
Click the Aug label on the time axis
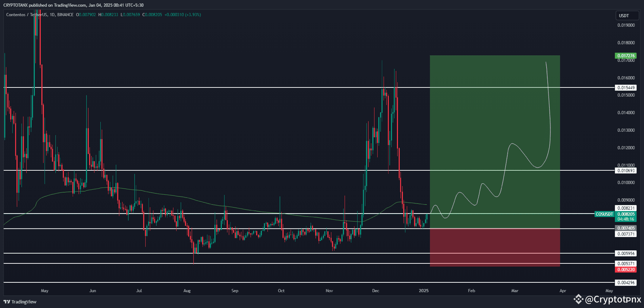pyautogui.click(x=187, y=291)
